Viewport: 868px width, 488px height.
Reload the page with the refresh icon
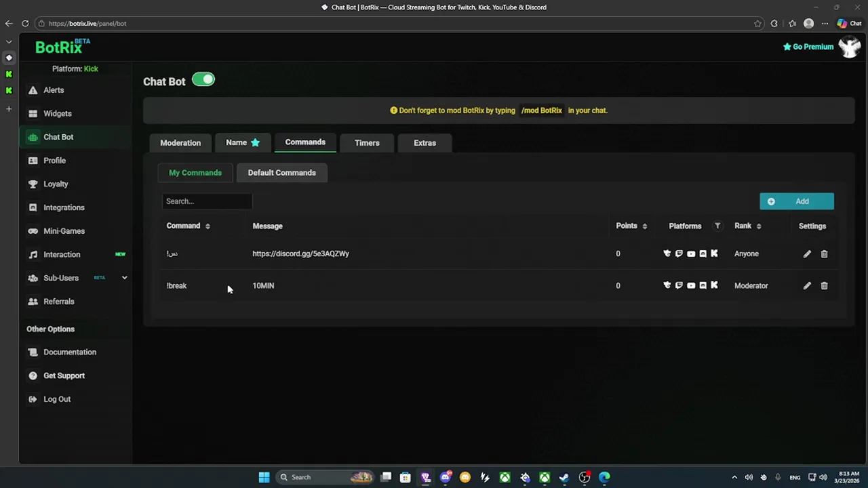(x=25, y=23)
